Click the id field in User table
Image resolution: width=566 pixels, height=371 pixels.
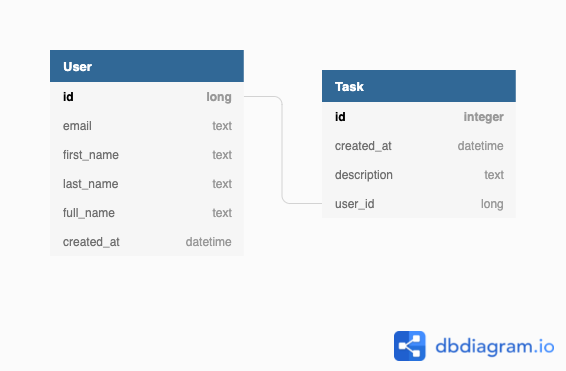147,97
